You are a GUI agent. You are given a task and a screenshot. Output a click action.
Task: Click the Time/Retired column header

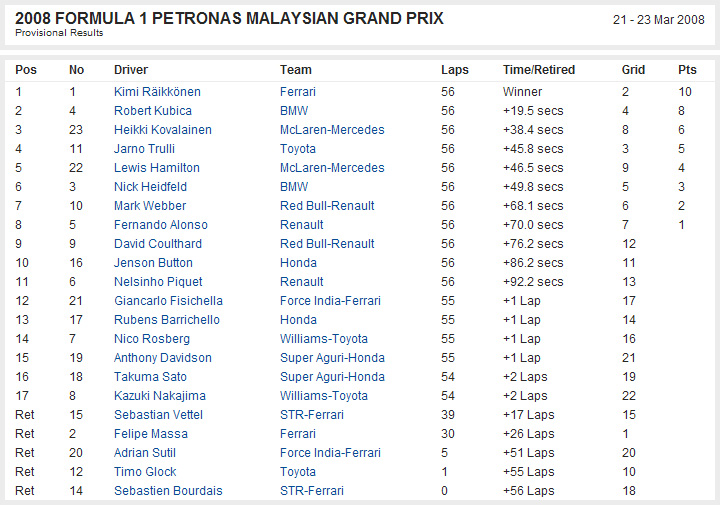click(x=539, y=70)
